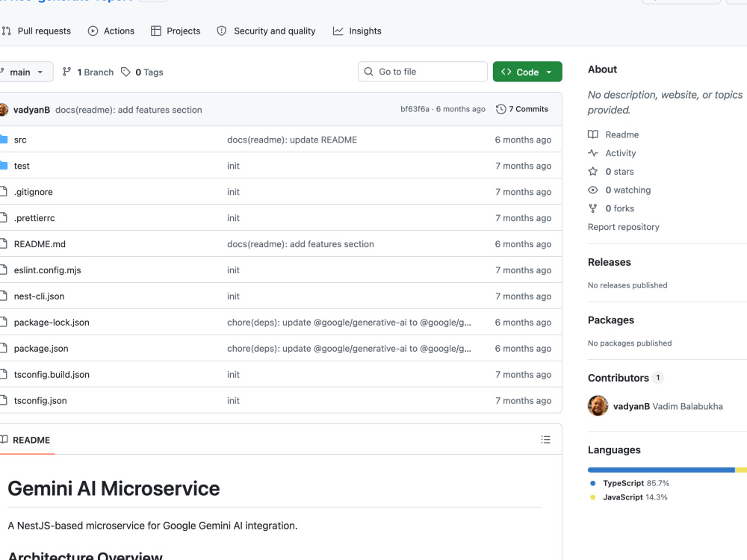Open the Activity link

click(x=620, y=153)
